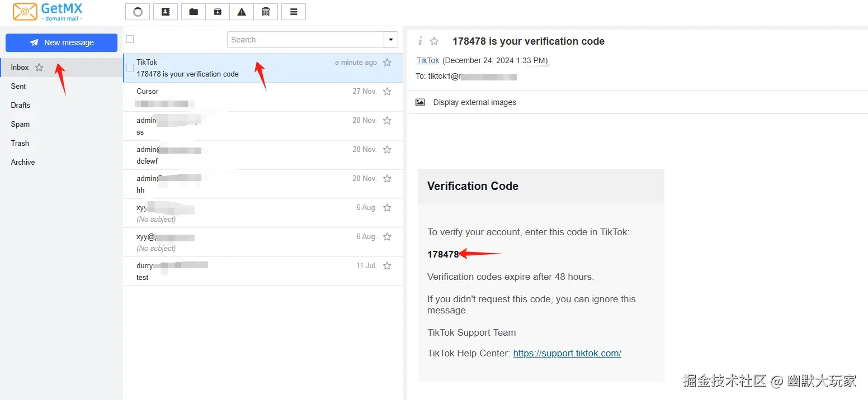Screen dimensions: 868x400
Task: Open the support.tiktok.com link
Action: 567,353
